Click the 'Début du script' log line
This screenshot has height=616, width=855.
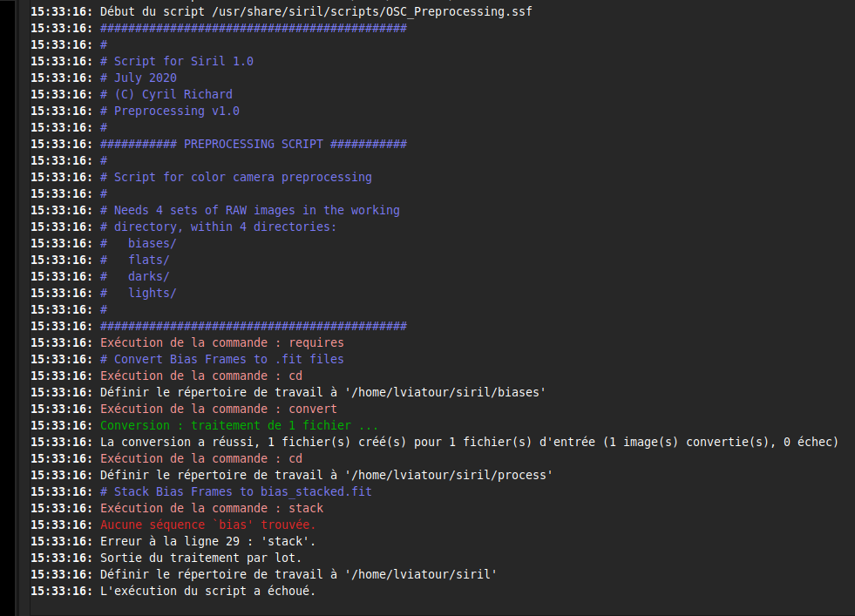click(282, 11)
